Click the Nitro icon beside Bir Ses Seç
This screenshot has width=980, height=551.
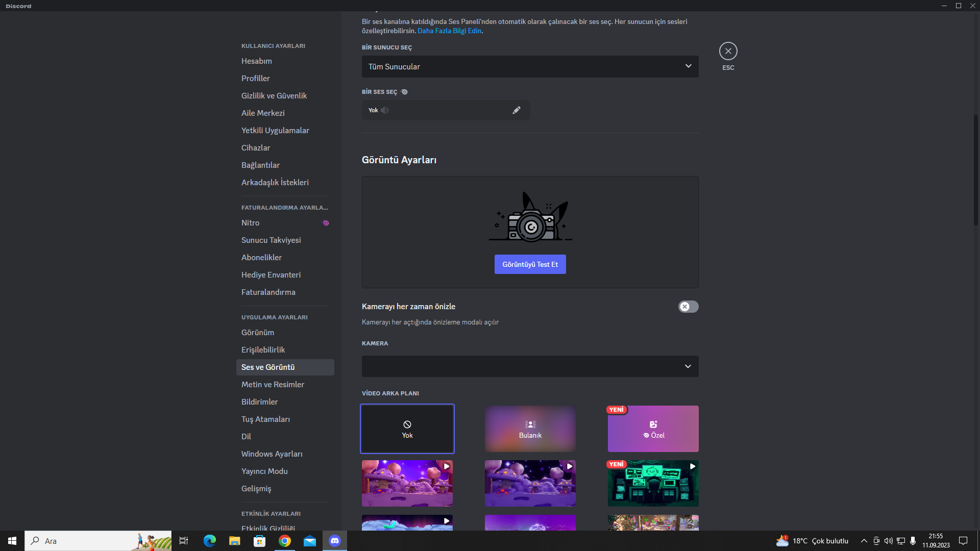[404, 92]
